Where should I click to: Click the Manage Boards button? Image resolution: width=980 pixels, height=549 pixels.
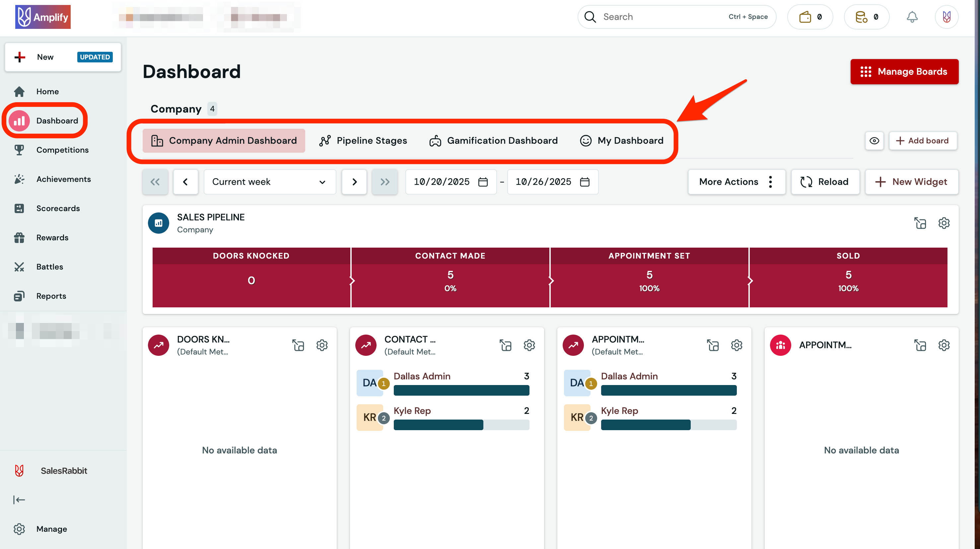click(904, 71)
